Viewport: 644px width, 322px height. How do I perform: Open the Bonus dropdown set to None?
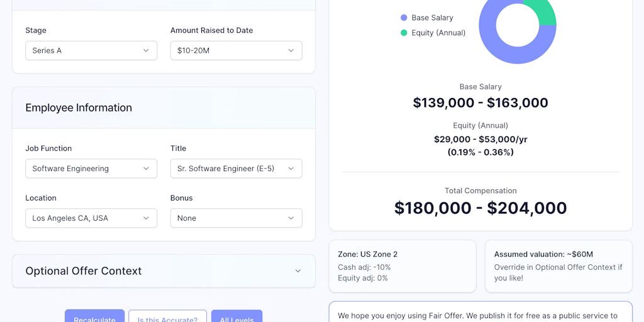[x=236, y=218]
